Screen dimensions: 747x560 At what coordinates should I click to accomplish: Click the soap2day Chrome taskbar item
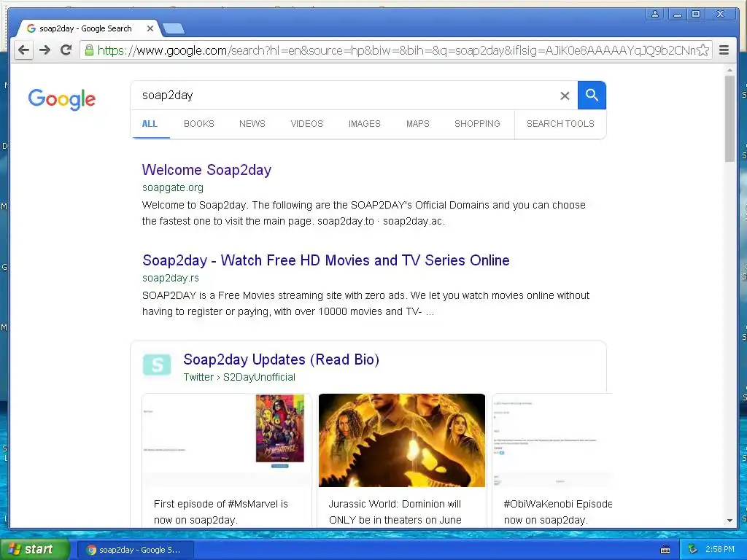click(x=135, y=550)
